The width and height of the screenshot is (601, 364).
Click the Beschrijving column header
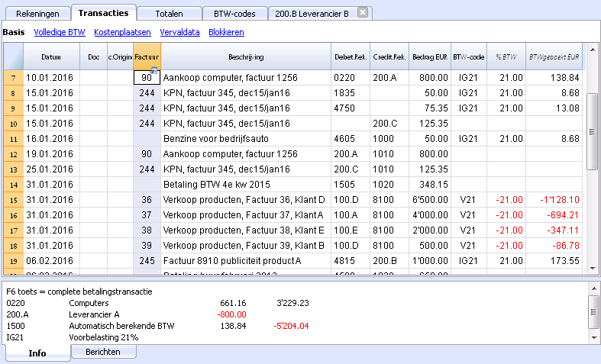pos(246,56)
